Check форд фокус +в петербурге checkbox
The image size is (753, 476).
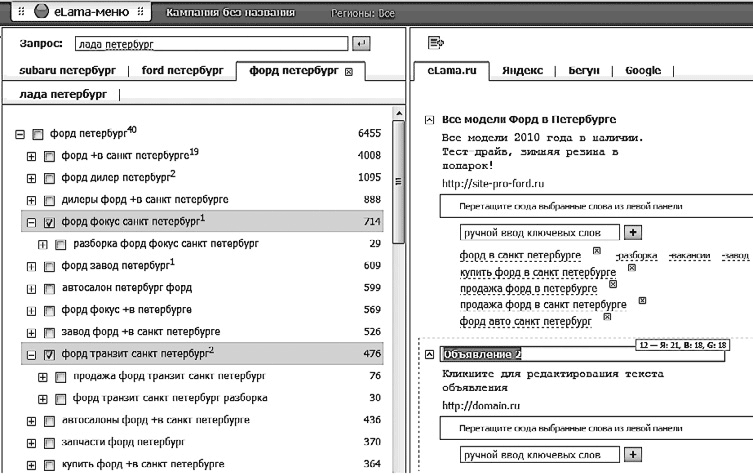[49, 311]
